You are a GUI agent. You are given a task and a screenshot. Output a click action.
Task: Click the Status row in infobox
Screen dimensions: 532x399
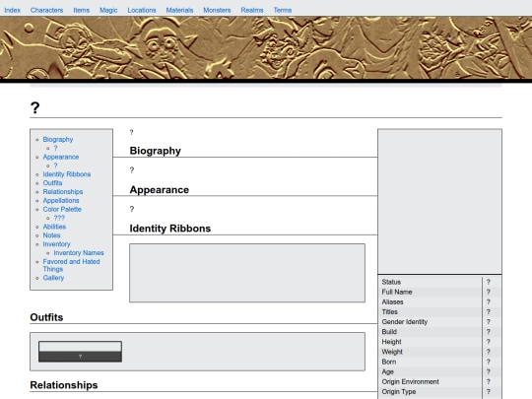point(439,282)
